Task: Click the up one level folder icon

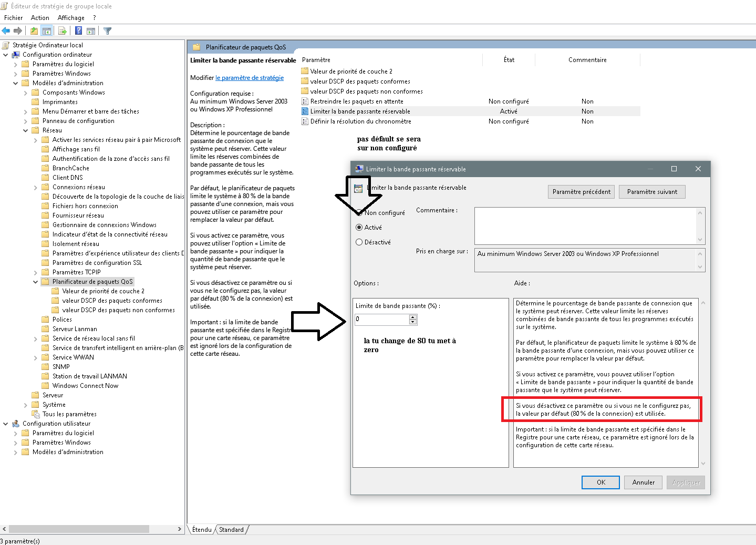Action: point(34,31)
